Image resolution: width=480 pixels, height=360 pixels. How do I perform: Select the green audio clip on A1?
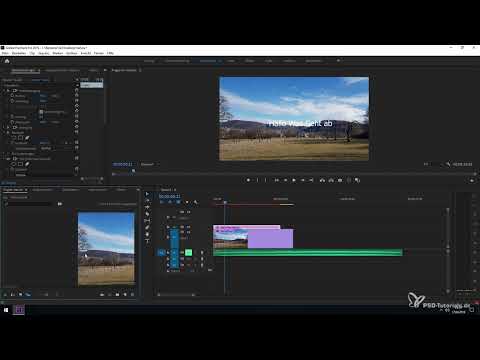308,252
